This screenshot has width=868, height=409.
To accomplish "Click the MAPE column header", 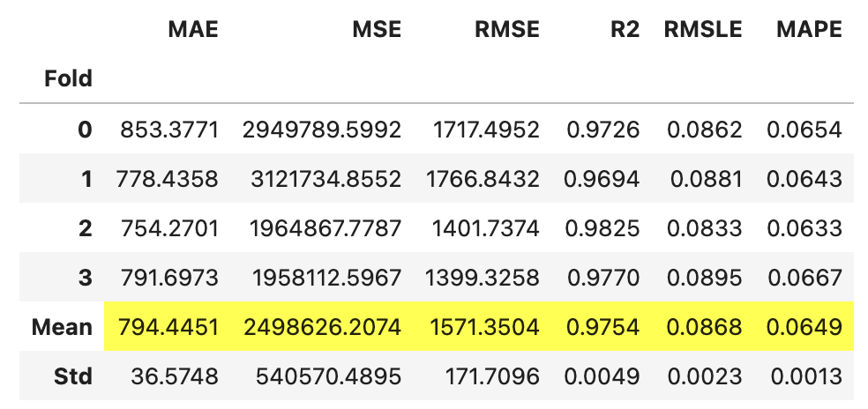I will pyautogui.click(x=809, y=29).
